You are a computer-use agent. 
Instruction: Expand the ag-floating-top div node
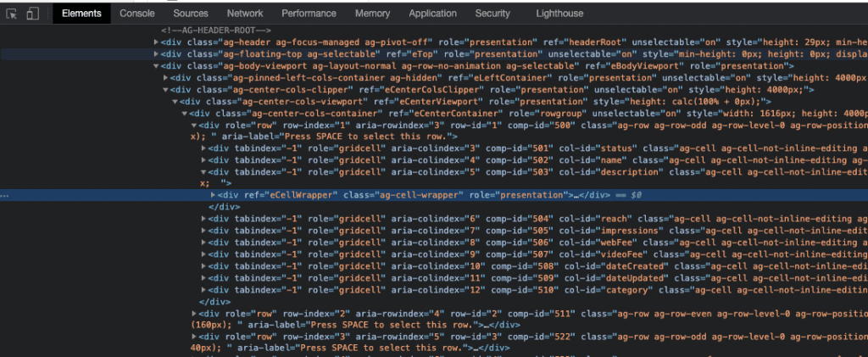[156, 54]
